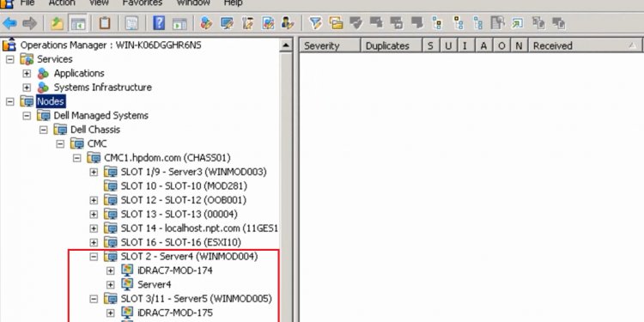The height and width of the screenshot is (322, 644).
Task: Sort by the Severity column header
Action: (x=330, y=46)
